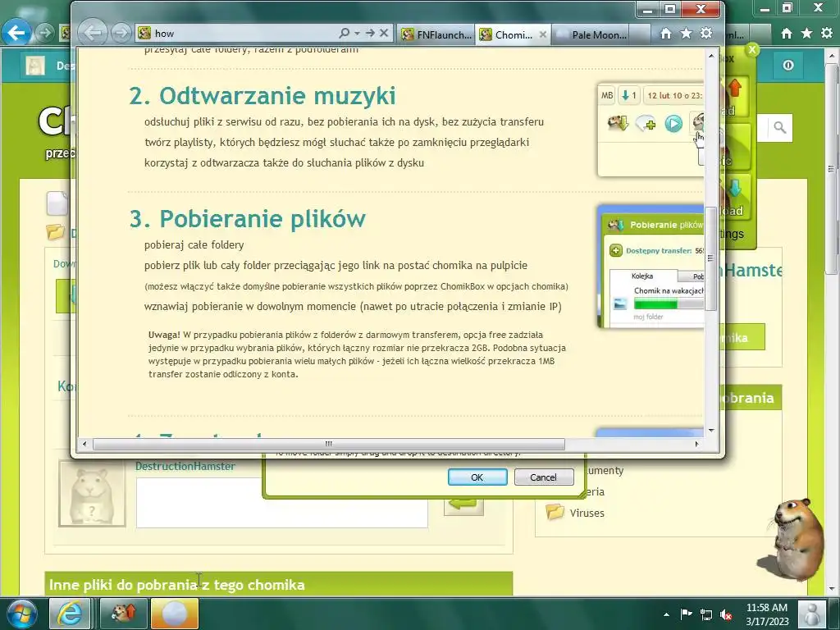Screen dimensions: 840x630
Task: Click the '12 lut 10 o 23:' date badge
Action: point(673,95)
